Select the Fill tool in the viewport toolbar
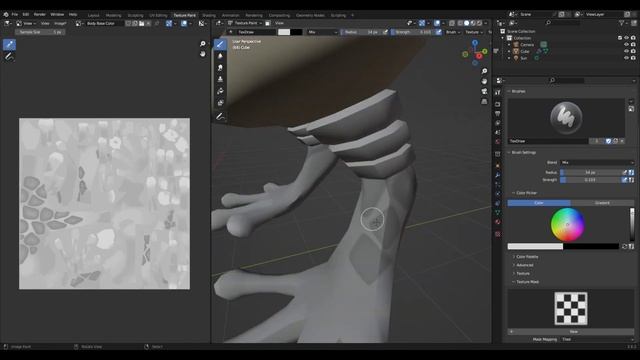 (220, 91)
